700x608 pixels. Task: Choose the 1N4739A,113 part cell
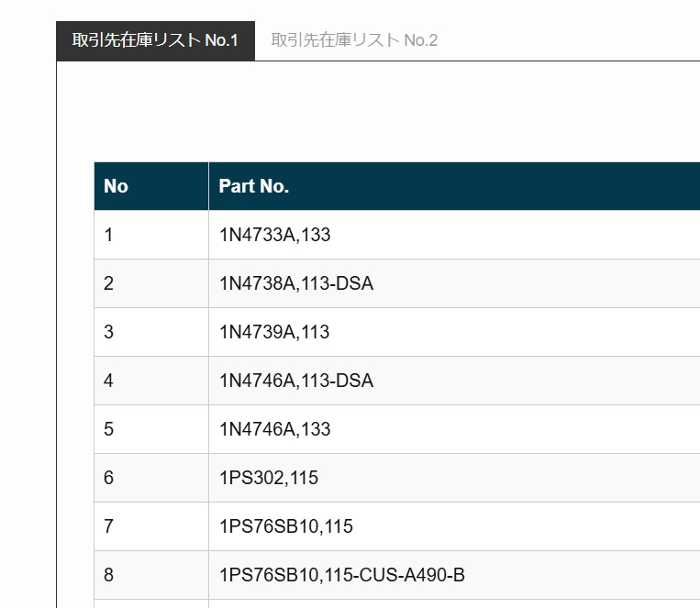coord(274,332)
